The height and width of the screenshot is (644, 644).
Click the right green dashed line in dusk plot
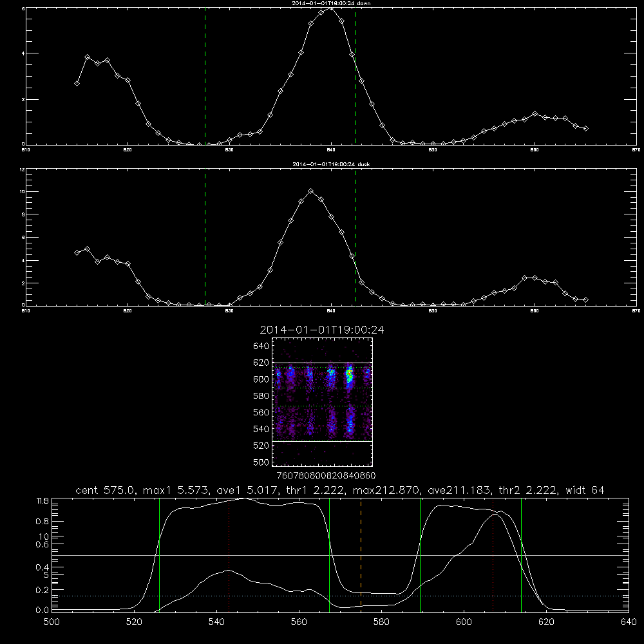tap(355, 237)
